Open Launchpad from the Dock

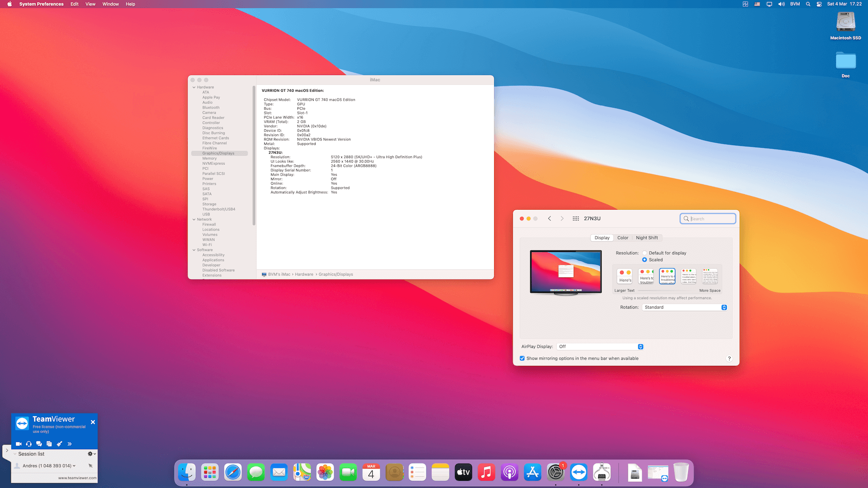click(210, 472)
